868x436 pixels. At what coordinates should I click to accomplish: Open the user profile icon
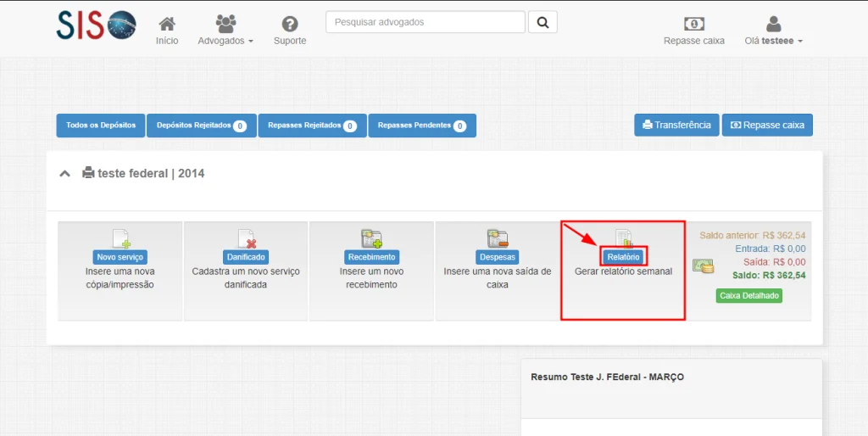tap(773, 24)
